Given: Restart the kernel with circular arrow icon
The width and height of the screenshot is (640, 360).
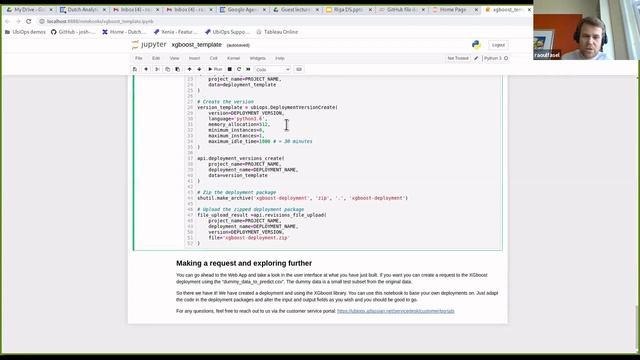Looking at the screenshot, I should click(x=239, y=69).
